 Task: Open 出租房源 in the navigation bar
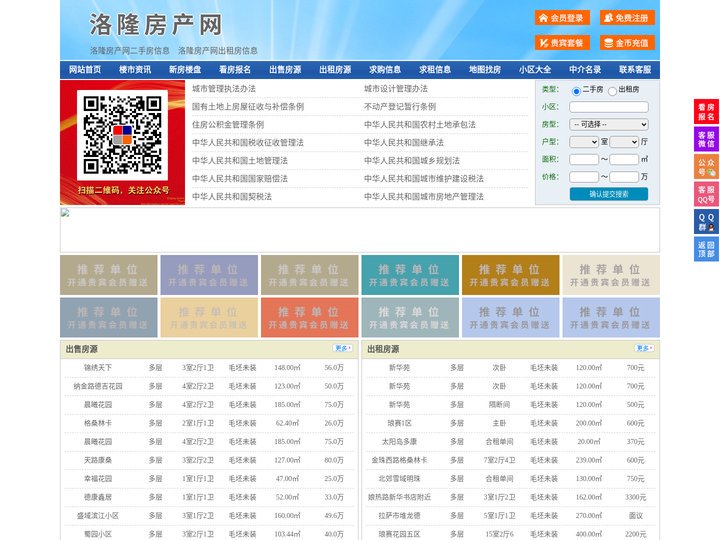point(335,70)
